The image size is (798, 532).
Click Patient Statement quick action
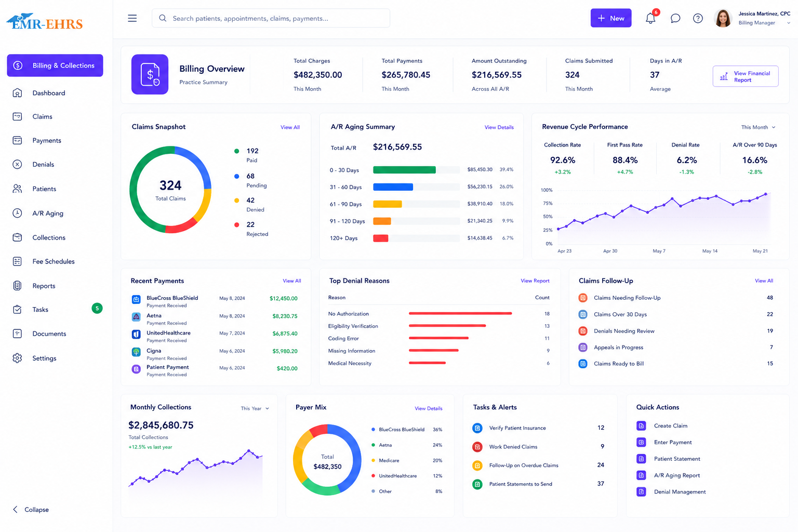677,459
